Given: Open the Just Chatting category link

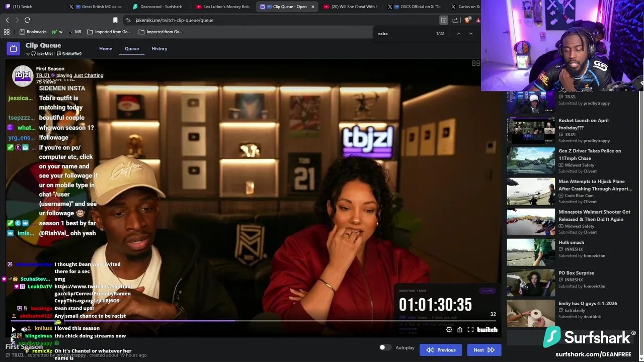Looking at the screenshot, I should pyautogui.click(x=88, y=75).
